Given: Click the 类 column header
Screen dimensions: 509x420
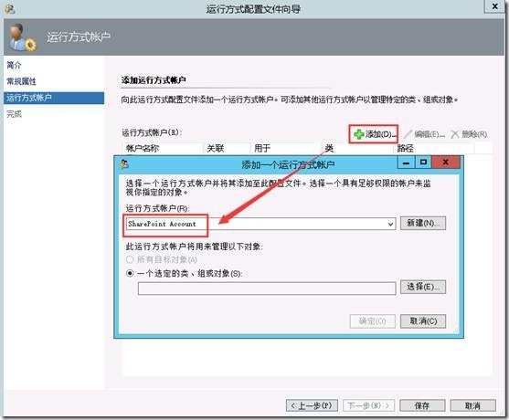Looking at the screenshot, I should (x=357, y=149).
